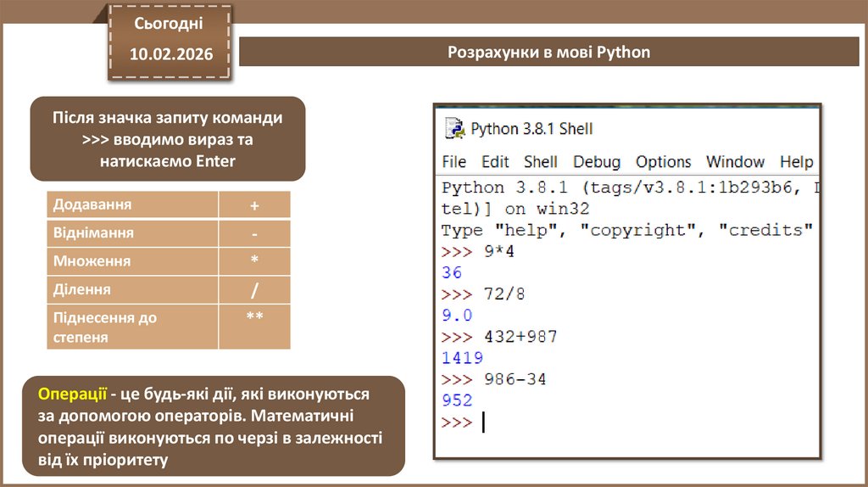
Task: Click the asterisk symbol in Множення row
Action: point(254,261)
